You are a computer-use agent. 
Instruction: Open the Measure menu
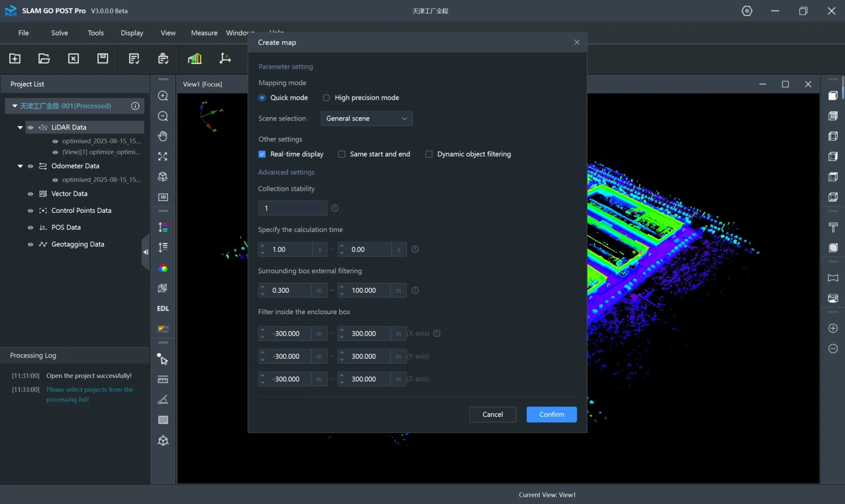click(204, 33)
